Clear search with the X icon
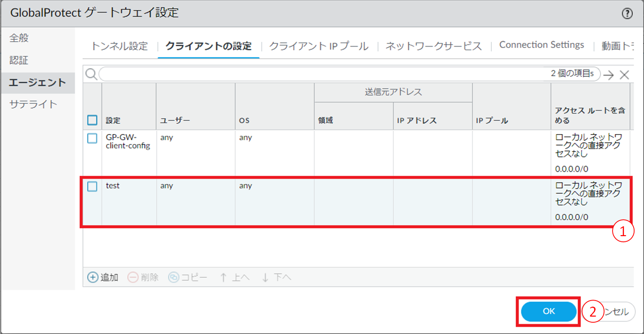 [x=624, y=75]
